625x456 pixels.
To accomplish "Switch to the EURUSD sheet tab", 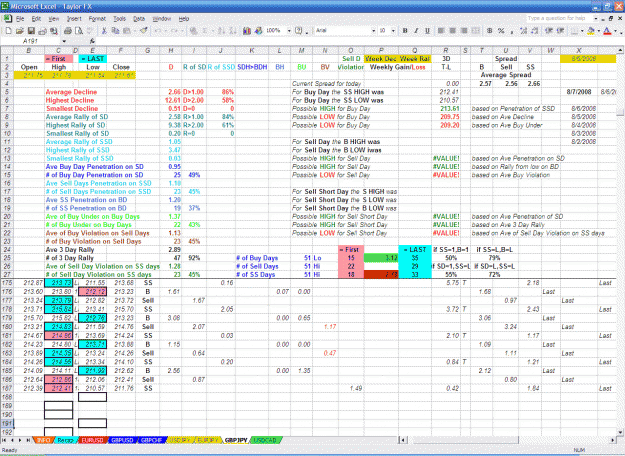I will coord(92,440).
